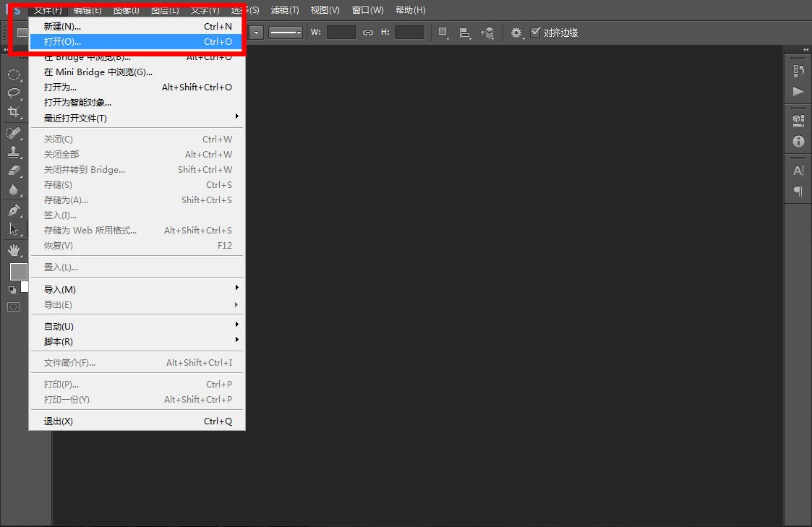The image size is (812, 527).
Task: Click the foreground color swatch
Action: coord(18,272)
